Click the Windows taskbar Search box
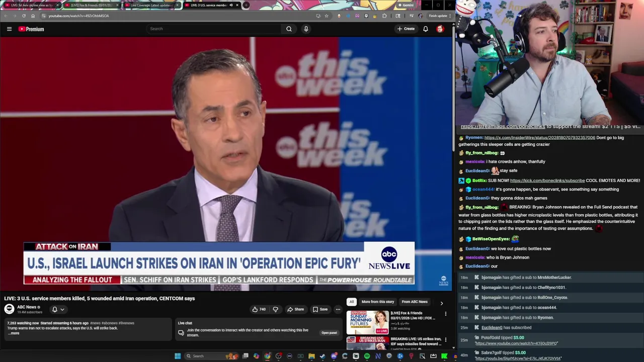Image resolution: width=644 pixels, height=362 pixels. [212, 356]
